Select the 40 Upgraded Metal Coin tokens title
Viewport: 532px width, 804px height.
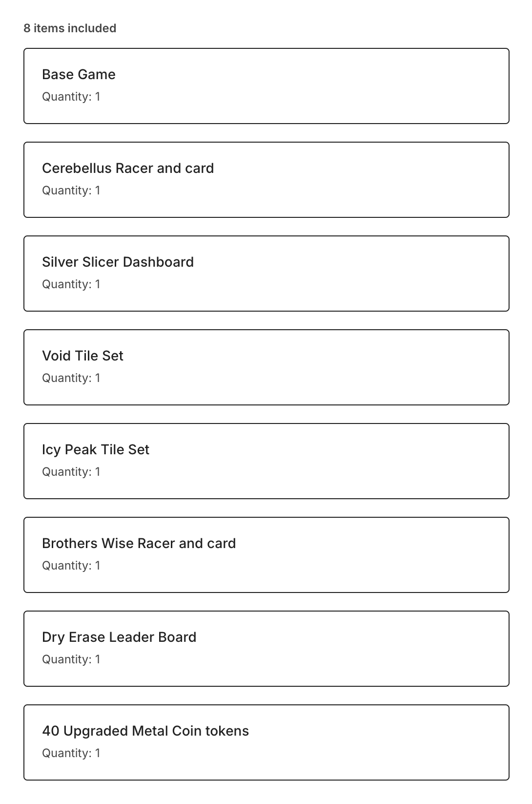point(145,731)
